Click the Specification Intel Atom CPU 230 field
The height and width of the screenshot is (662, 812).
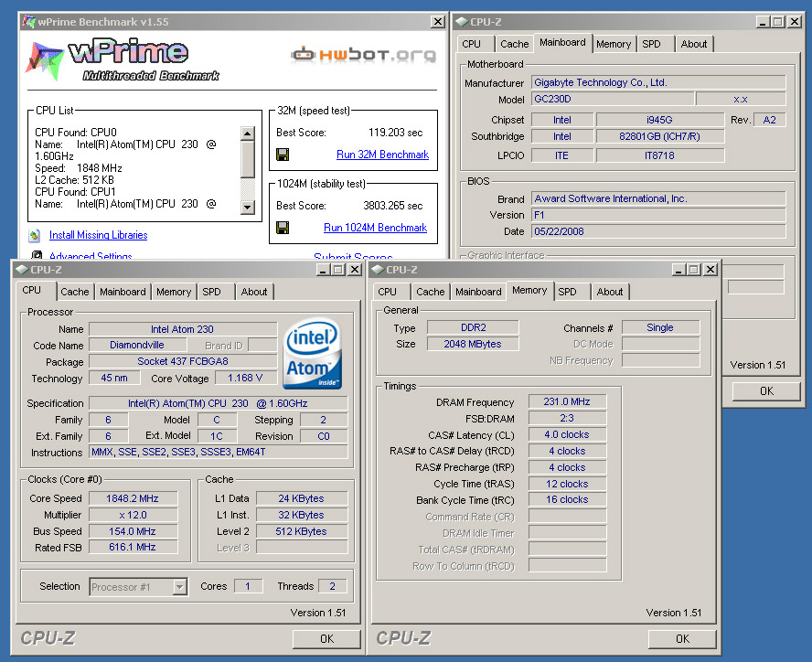tap(218, 403)
